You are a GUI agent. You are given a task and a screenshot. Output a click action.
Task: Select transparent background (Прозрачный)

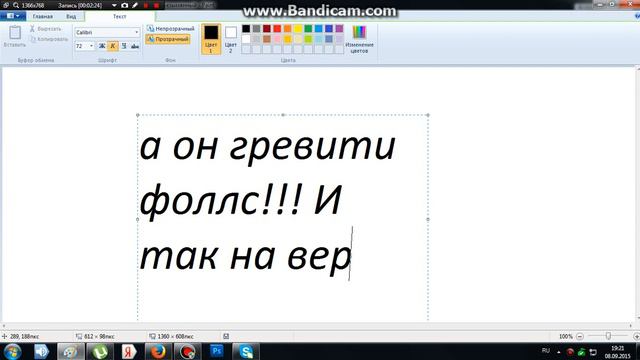pos(168,39)
